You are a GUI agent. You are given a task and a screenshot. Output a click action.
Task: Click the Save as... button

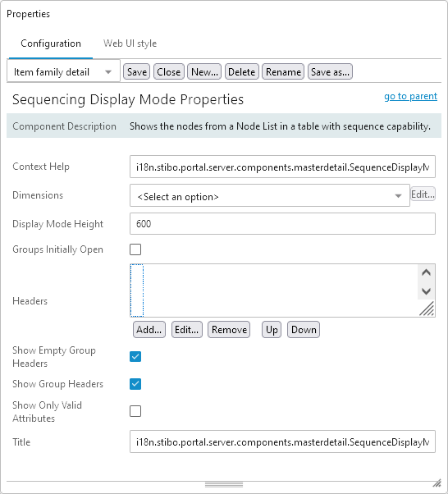click(330, 72)
